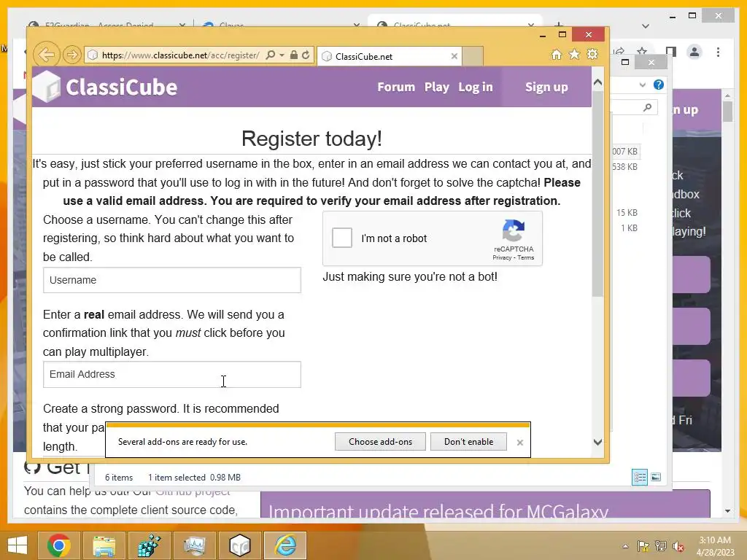Open the reCAPTCHA Terms link
747x560 pixels.
[526, 257]
